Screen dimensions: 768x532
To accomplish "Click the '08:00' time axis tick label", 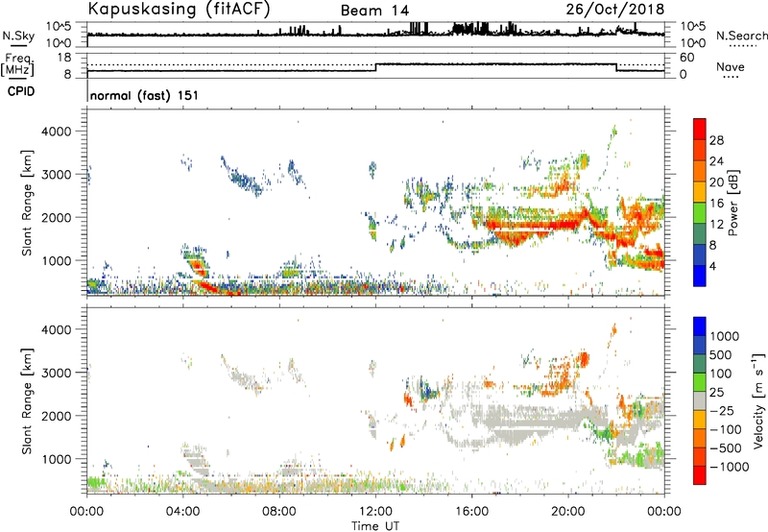I will [279, 512].
